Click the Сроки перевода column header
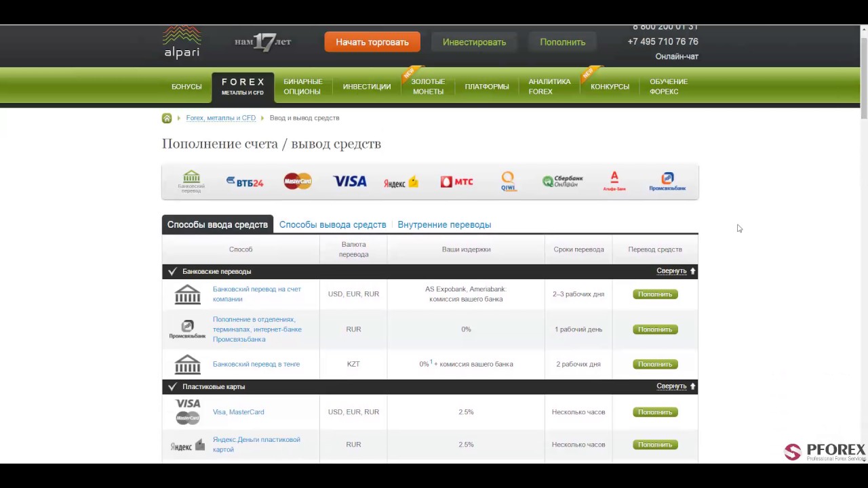 (578, 249)
